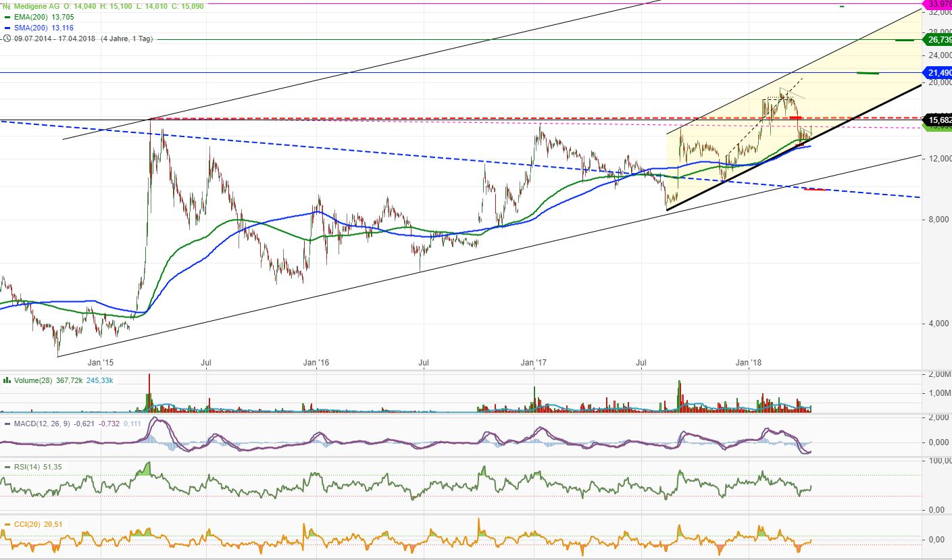This screenshot has height=560, width=952.
Task: Click the Volume histogram icon in the Volume panel
Action: [x=5, y=380]
